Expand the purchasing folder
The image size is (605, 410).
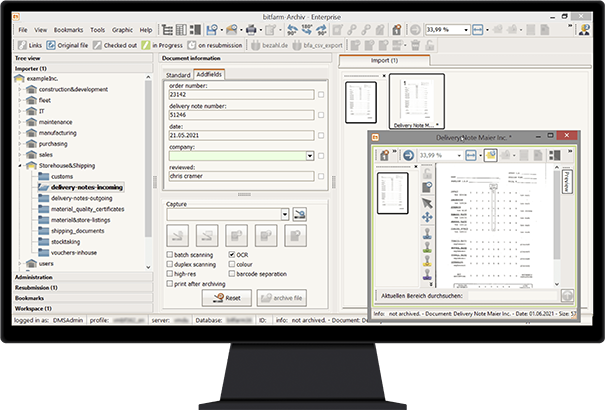click(20, 144)
